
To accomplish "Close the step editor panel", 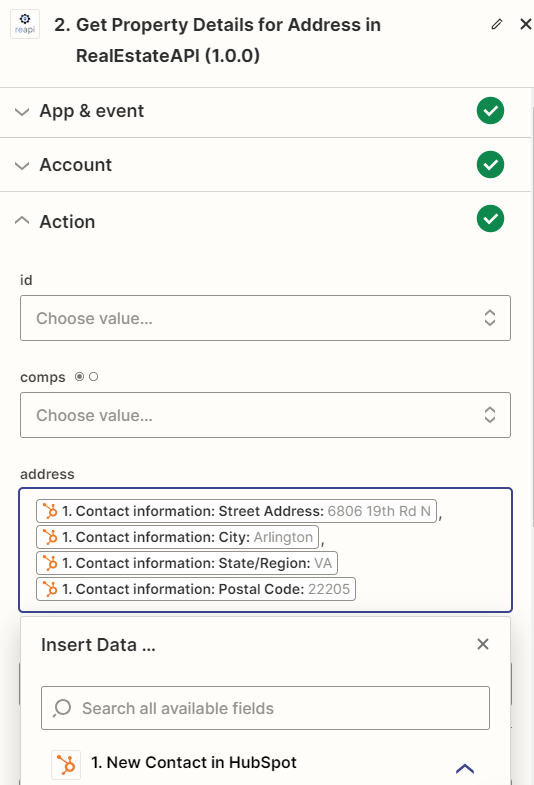I will pos(525,24).
